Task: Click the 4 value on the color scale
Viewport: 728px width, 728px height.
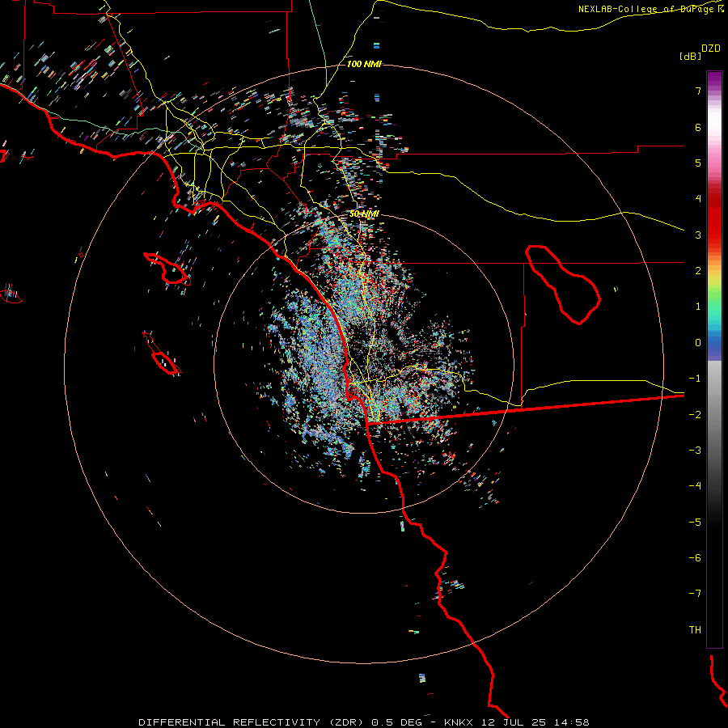Action: point(698,199)
